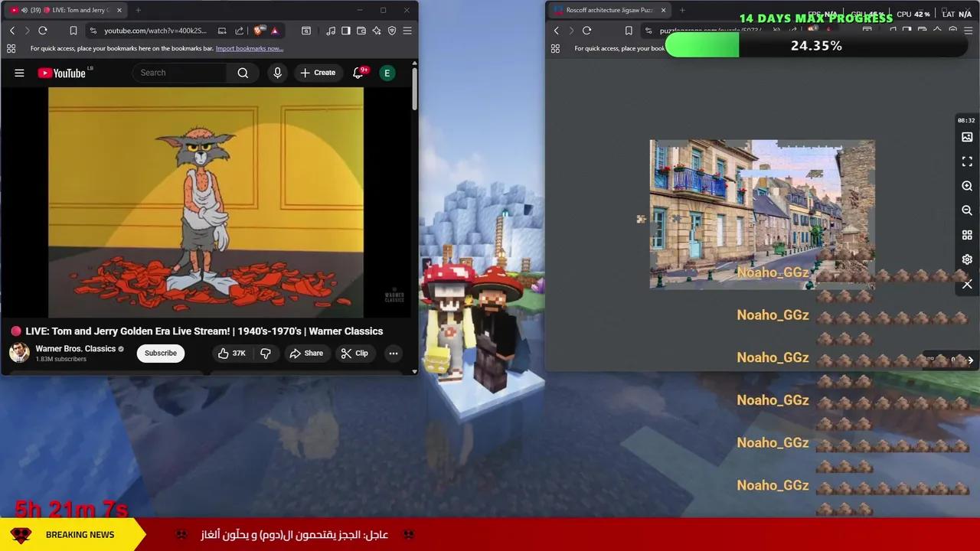Viewport: 980px width, 551px height.
Task: Go forward in the YouTube browser window
Action: (x=27, y=31)
